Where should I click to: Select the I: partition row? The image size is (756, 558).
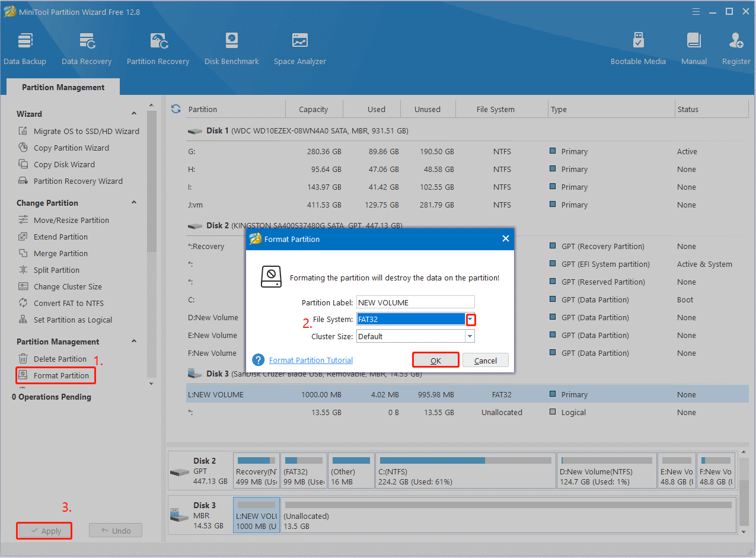[467, 187]
